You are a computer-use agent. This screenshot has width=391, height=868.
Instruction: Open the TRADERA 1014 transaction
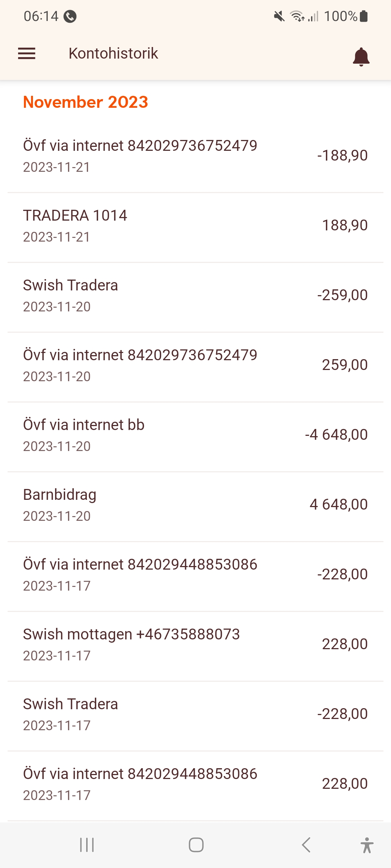click(x=195, y=226)
